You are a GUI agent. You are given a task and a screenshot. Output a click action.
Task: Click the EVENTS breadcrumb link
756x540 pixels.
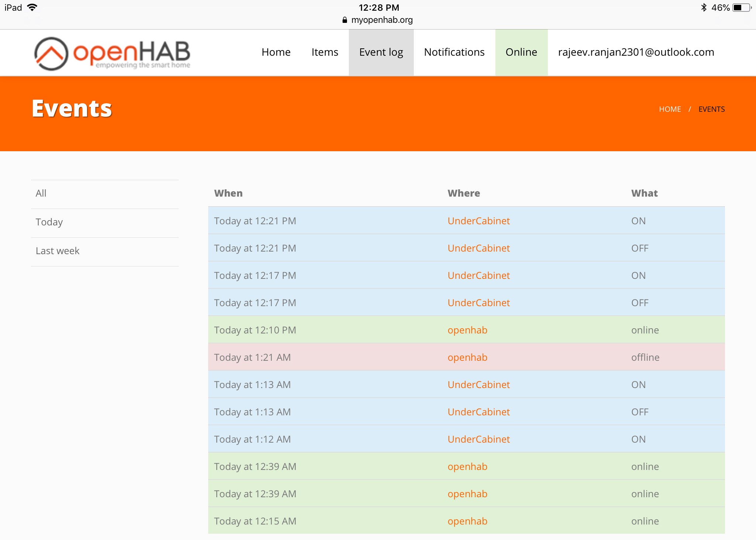[x=711, y=109]
